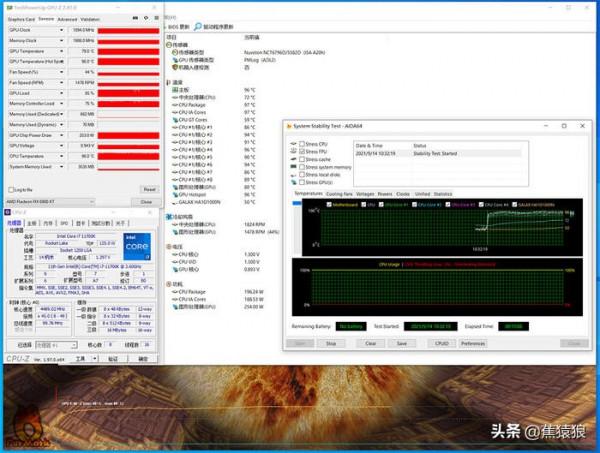Click the Elapsed Time display field

point(514,326)
